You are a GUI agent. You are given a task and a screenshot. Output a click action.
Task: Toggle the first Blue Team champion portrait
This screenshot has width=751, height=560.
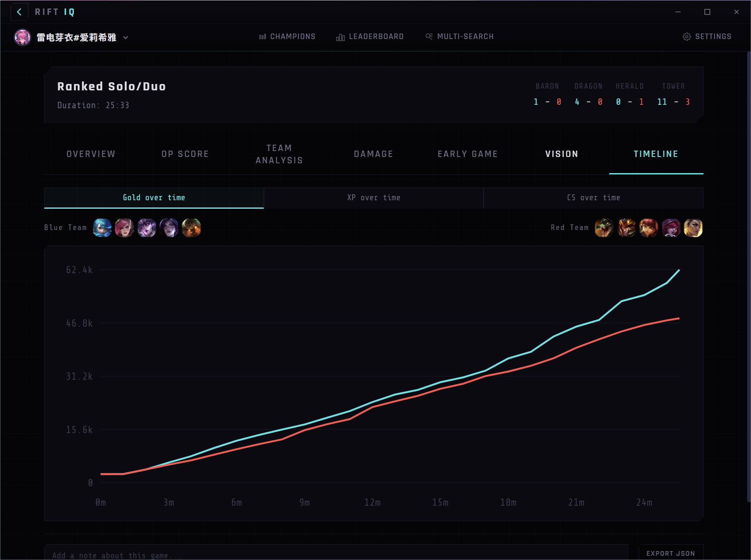click(x=102, y=228)
